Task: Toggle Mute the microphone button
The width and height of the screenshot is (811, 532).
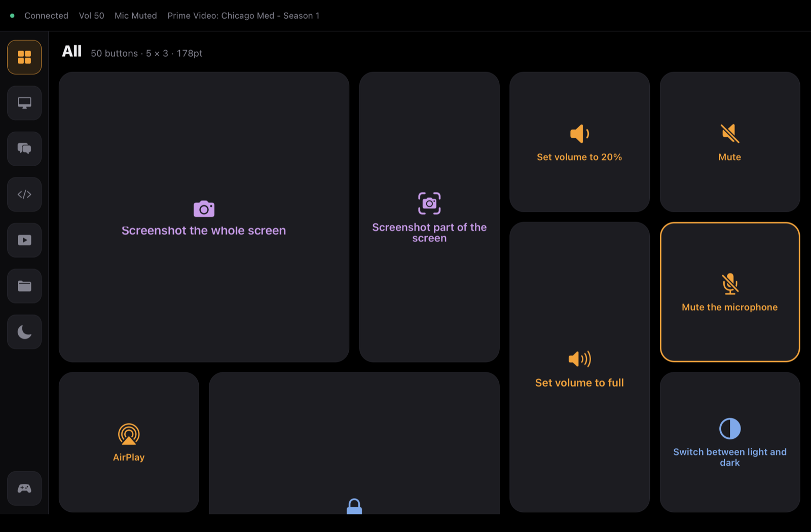Action: (x=730, y=292)
